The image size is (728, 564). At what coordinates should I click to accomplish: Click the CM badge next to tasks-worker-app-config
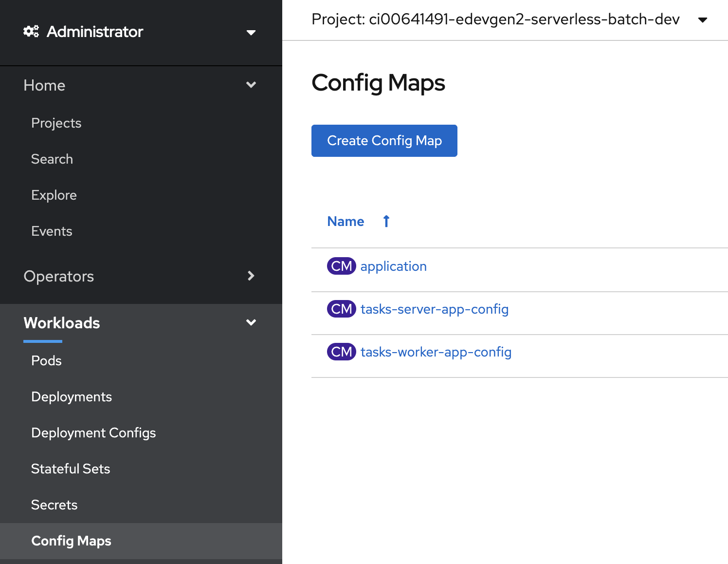pyautogui.click(x=341, y=352)
